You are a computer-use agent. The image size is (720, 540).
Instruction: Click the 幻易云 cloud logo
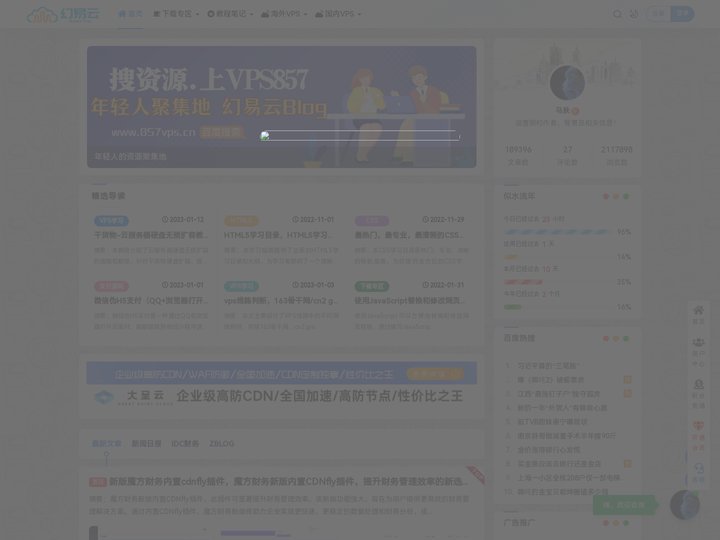[x=63, y=15]
